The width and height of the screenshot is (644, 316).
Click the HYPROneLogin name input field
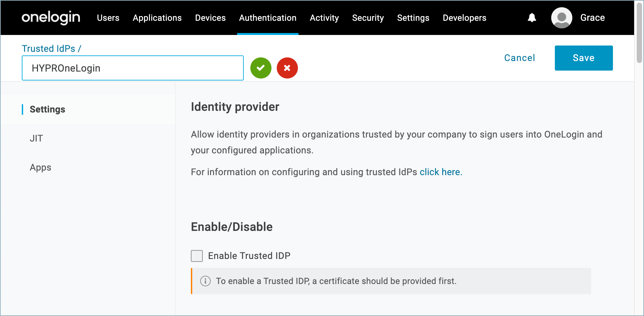click(x=132, y=68)
